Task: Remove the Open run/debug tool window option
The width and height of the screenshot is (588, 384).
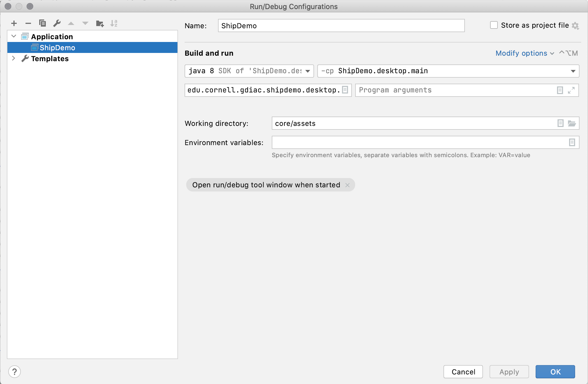Action: tap(347, 185)
